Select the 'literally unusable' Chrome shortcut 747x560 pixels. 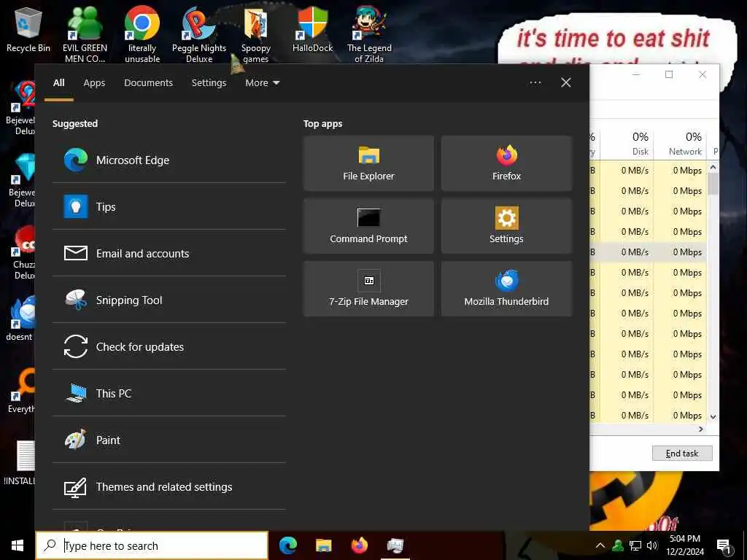(x=142, y=34)
